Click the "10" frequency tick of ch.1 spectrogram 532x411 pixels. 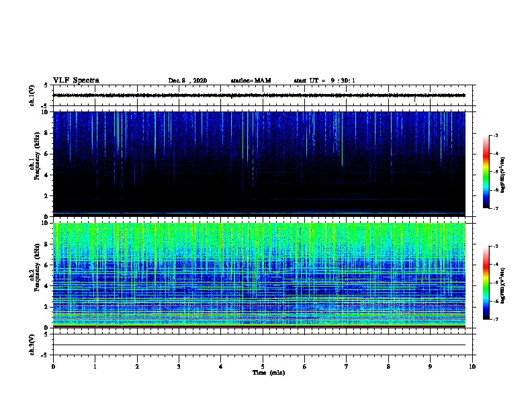[46, 112]
